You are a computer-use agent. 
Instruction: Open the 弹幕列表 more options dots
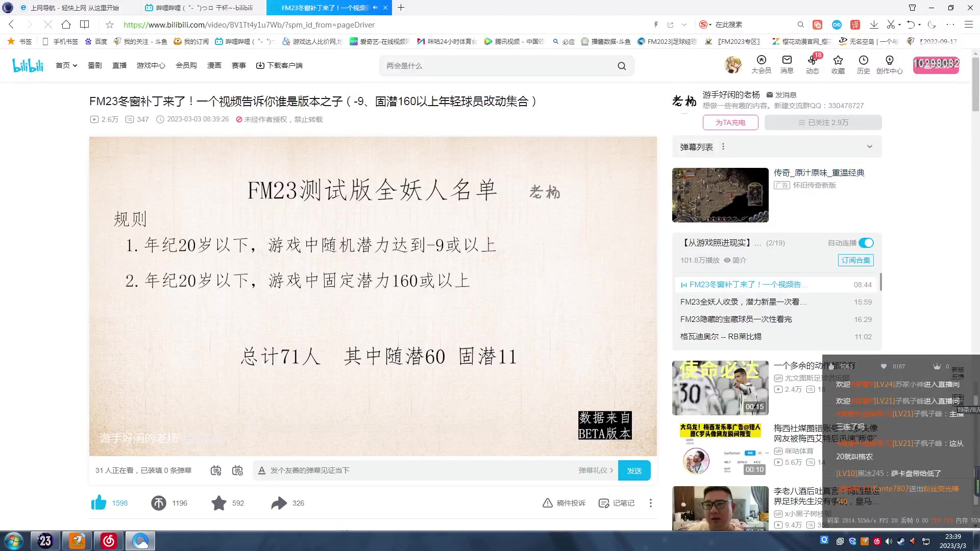[x=723, y=147]
